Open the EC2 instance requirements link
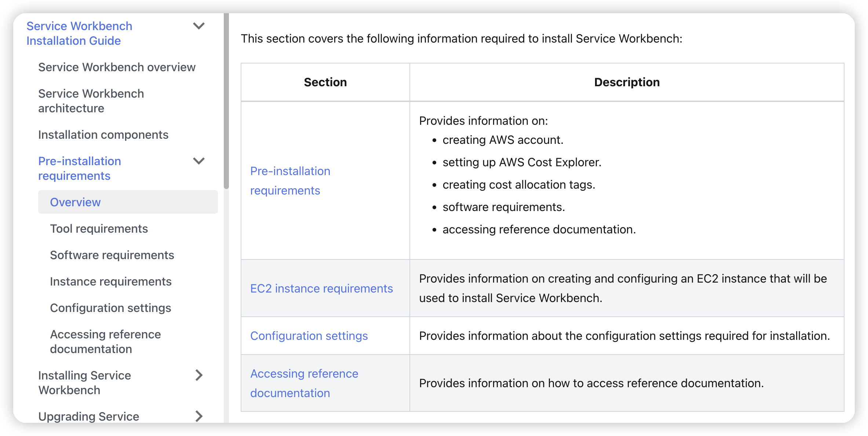868x436 pixels. point(321,288)
